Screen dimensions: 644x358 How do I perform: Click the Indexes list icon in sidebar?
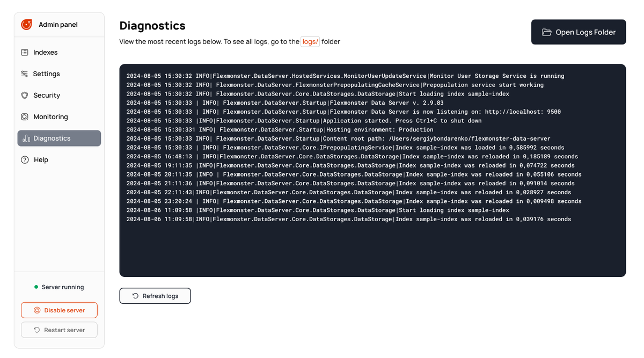click(x=25, y=53)
